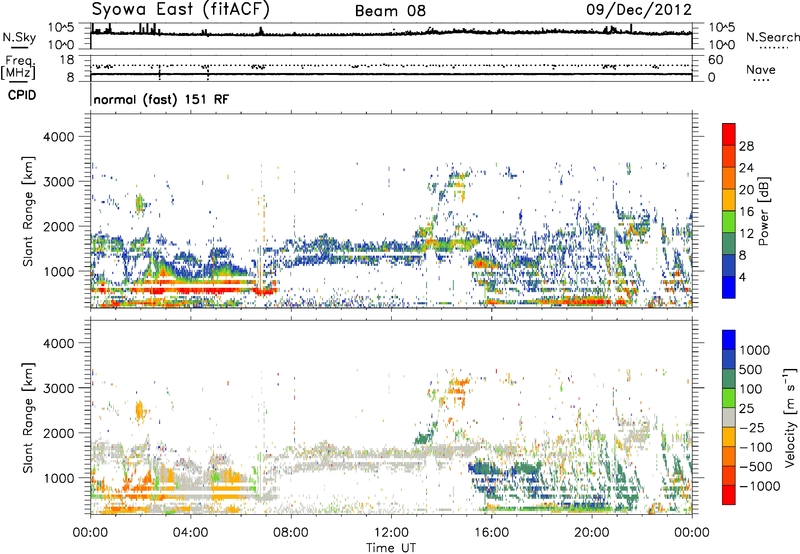Select the 'Power [dB]' colorbar title
Image resolution: width=800 pixels, height=554 pixels.
point(764,211)
